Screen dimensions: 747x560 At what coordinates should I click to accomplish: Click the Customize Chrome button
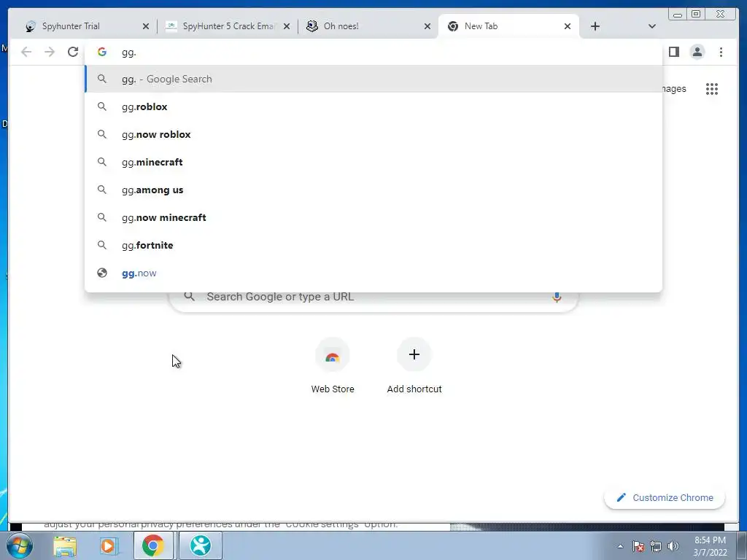665,497
